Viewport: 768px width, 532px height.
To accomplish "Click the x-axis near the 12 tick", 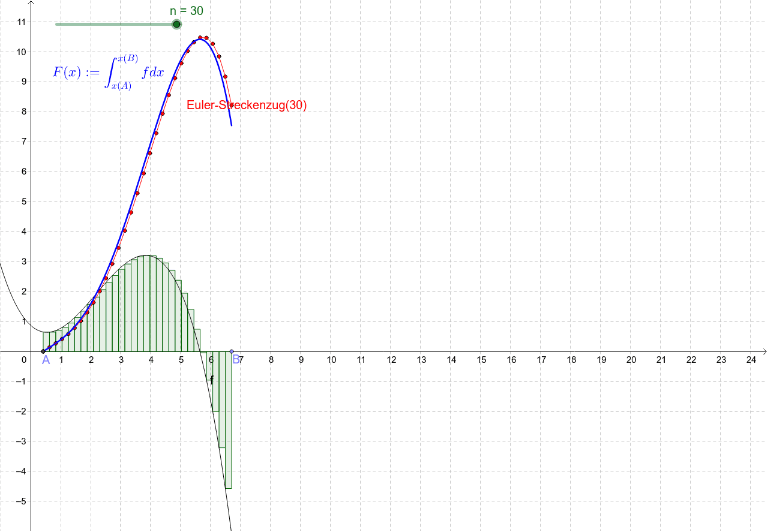I will click(x=390, y=353).
